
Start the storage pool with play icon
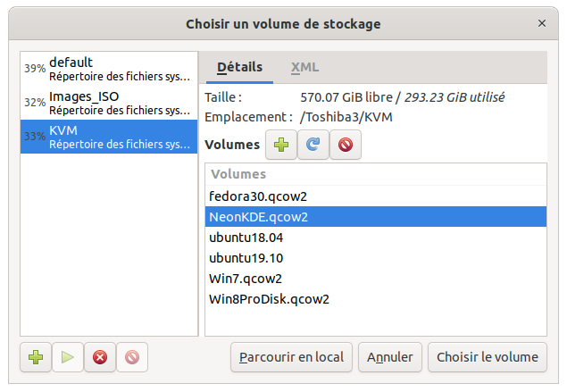tap(68, 357)
